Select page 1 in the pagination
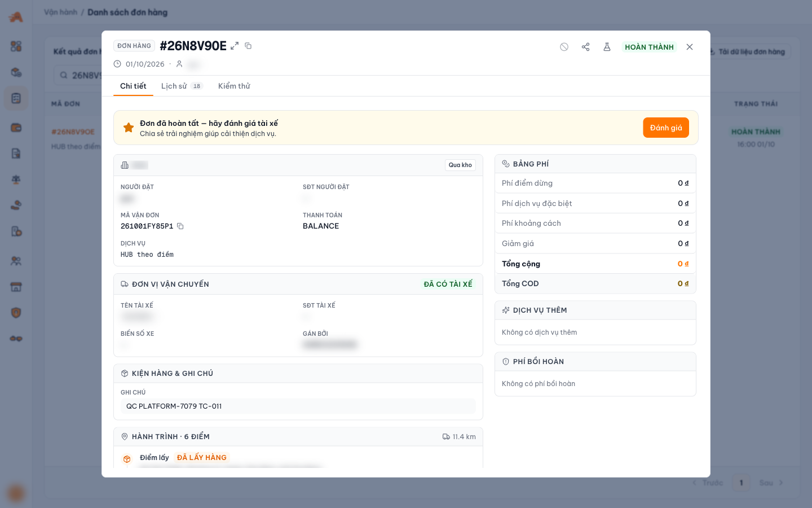The height and width of the screenshot is (508, 812). click(x=741, y=483)
